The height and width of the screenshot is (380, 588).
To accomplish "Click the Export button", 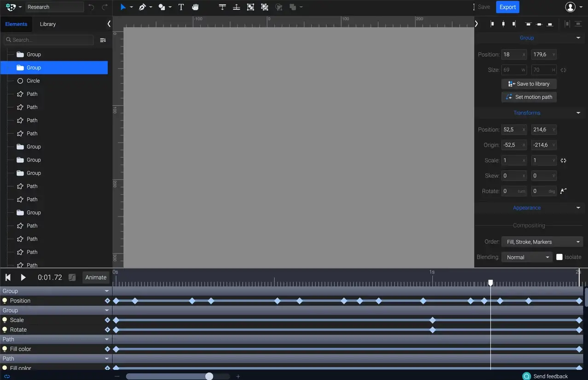I will pyautogui.click(x=507, y=7).
